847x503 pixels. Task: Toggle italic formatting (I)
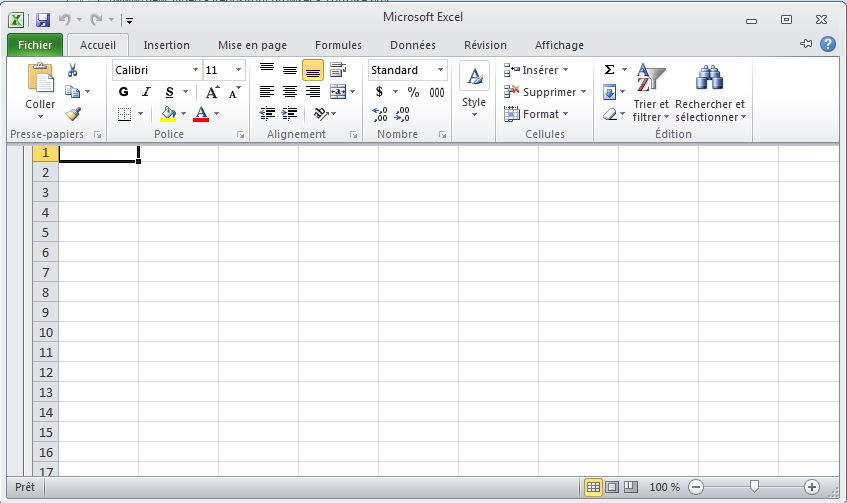click(x=146, y=92)
